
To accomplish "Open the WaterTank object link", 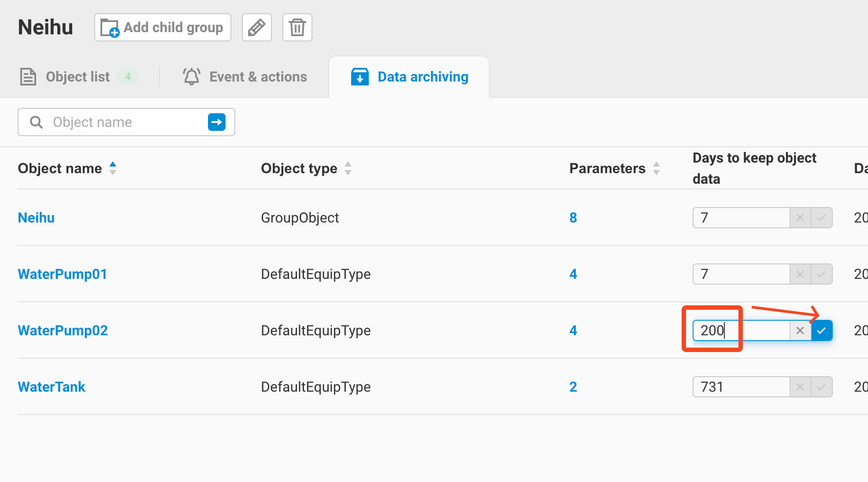I will coord(51,387).
